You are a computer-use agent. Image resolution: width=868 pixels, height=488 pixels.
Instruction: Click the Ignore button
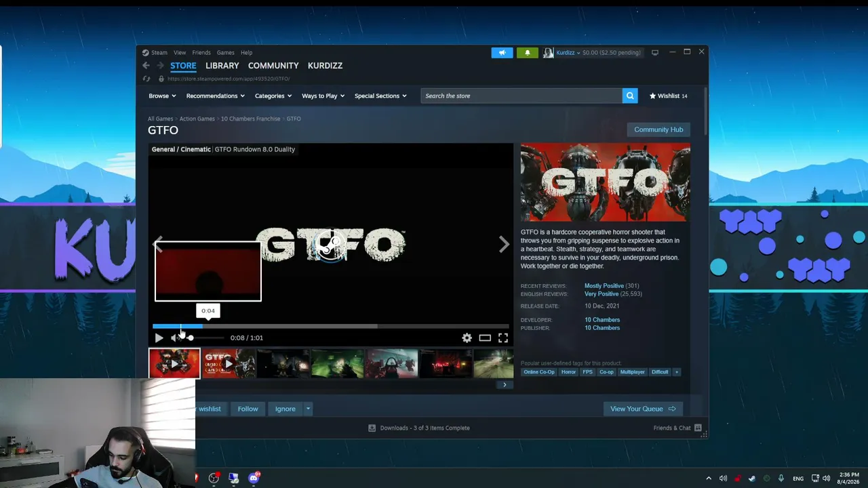click(285, 409)
